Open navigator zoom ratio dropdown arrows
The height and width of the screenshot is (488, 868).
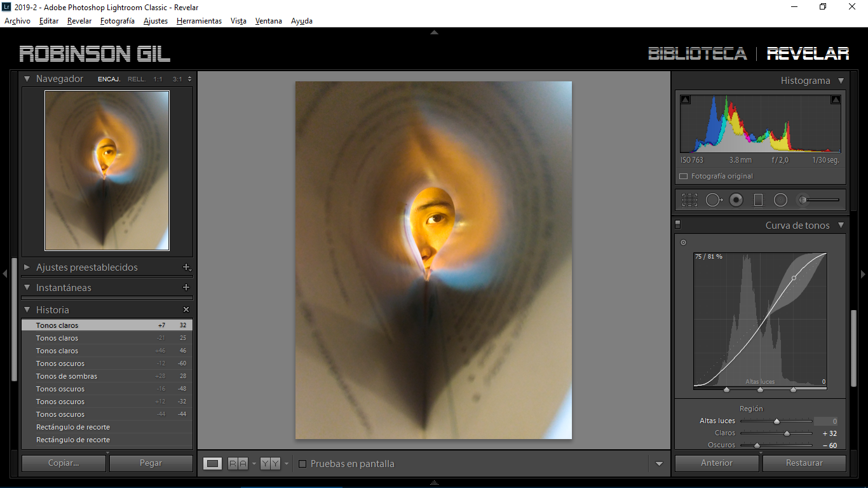point(189,79)
